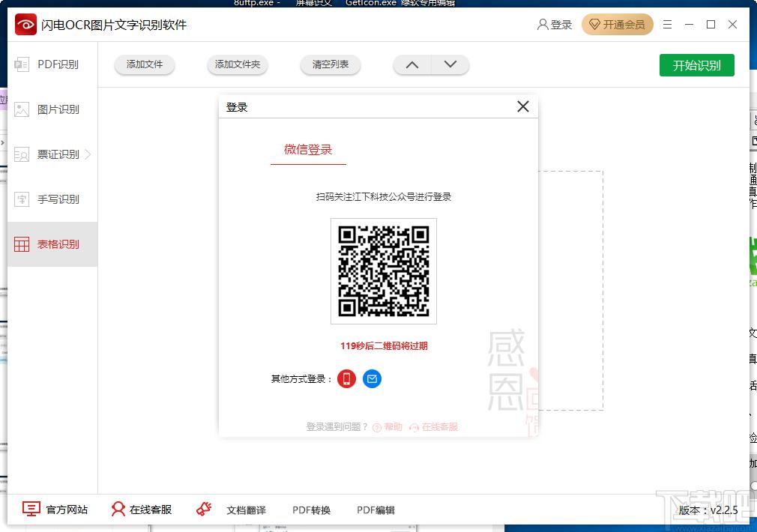Expand the 票证识别 submenu chevron

pos(88,154)
